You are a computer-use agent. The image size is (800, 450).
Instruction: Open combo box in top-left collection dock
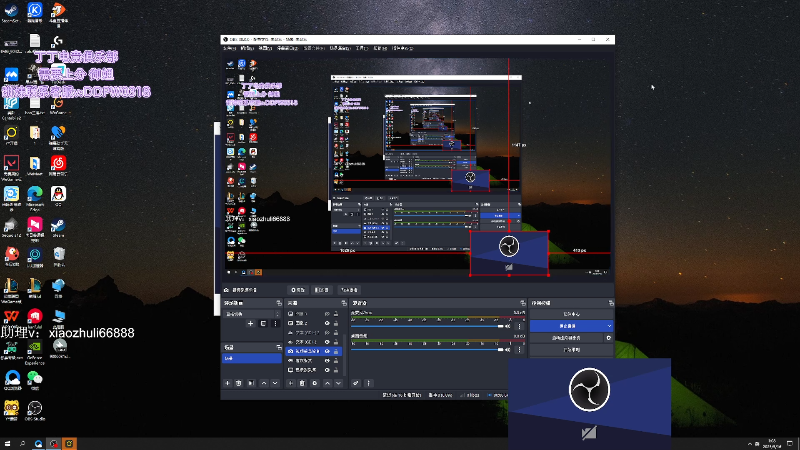click(252, 314)
